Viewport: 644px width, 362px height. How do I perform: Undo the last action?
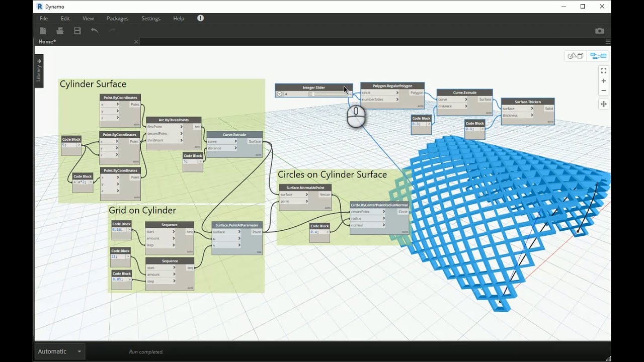point(95,31)
